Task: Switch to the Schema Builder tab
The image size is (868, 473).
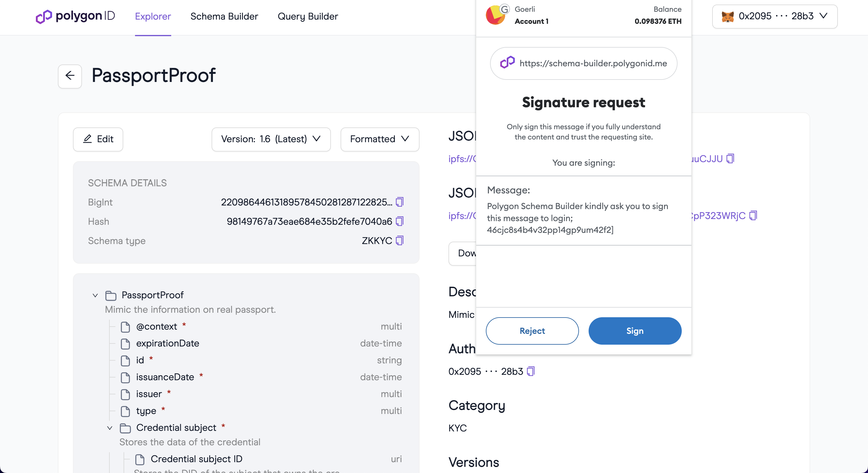Action: pos(224,16)
